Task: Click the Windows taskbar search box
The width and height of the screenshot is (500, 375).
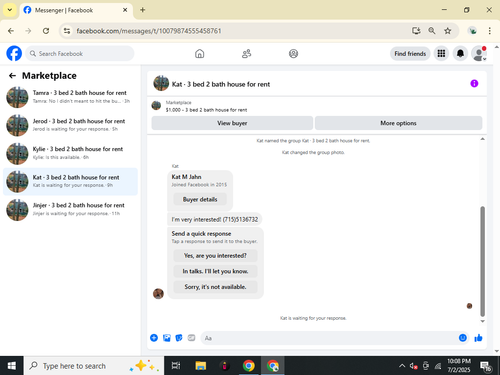Action: pos(94,366)
